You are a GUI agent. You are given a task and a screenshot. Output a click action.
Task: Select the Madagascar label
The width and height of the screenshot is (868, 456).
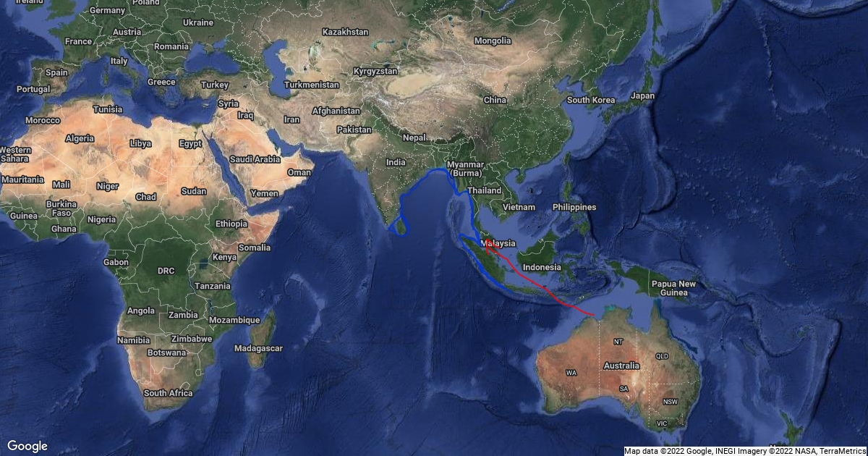point(259,348)
